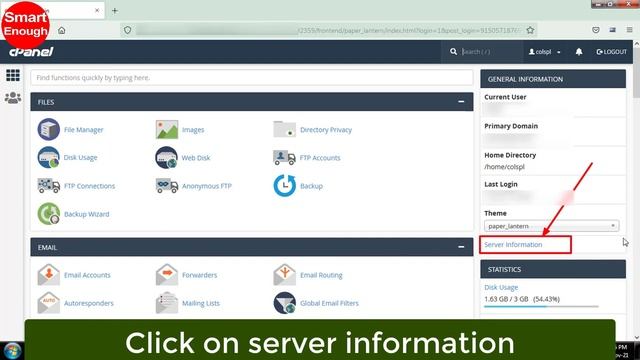The image size is (640, 360).
Task: Click the /home/colspl home directory value
Action: coord(504,167)
